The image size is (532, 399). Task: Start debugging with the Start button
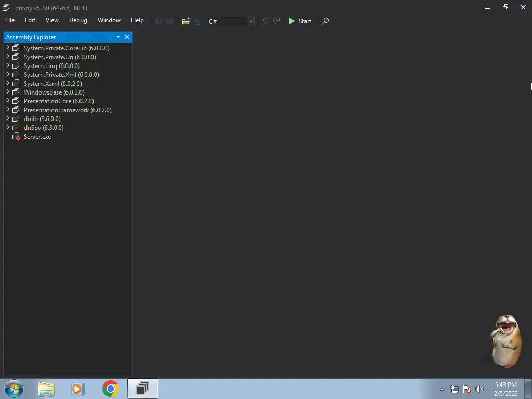coord(300,21)
